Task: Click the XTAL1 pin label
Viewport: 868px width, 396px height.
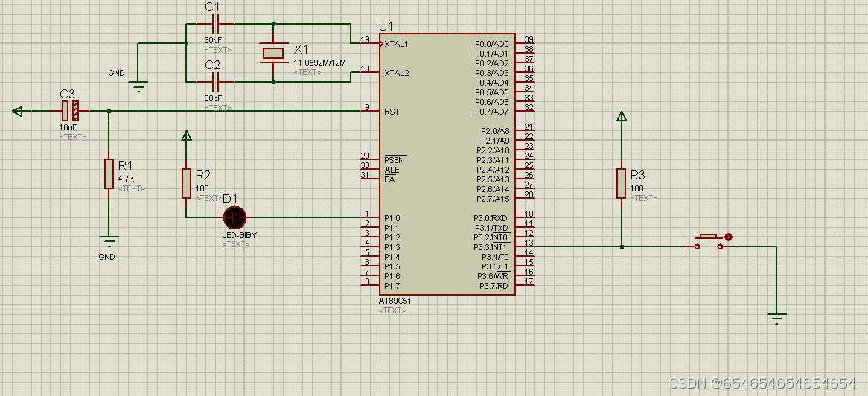Action: [396, 44]
